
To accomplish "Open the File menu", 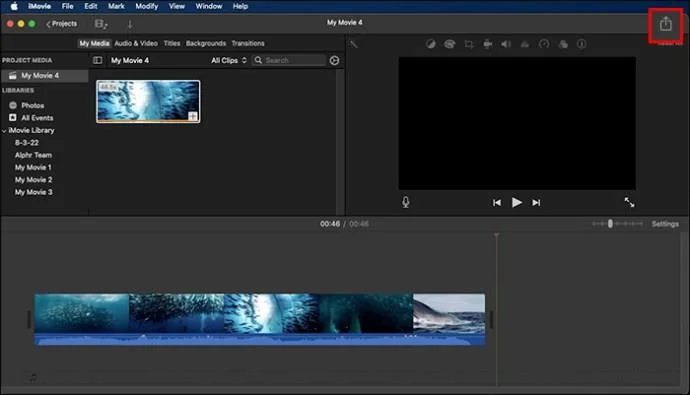I will pyautogui.click(x=67, y=6).
